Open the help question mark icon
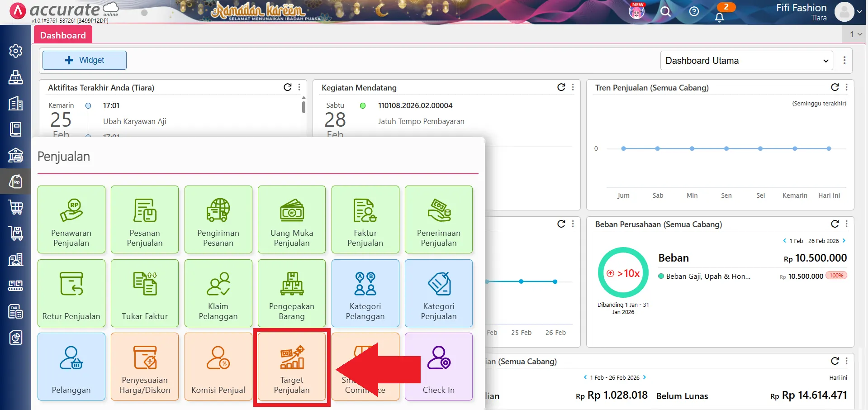 coord(694,12)
